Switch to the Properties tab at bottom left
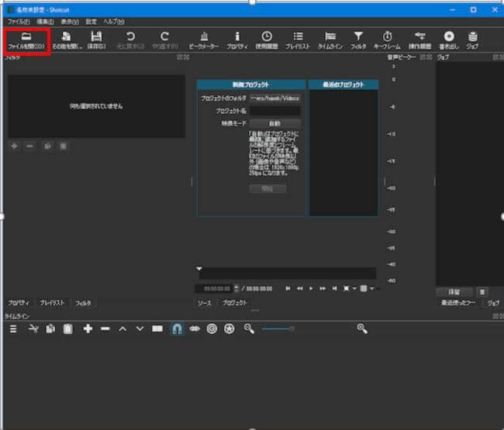Viewport: 504px width, 430px height. click(19, 303)
